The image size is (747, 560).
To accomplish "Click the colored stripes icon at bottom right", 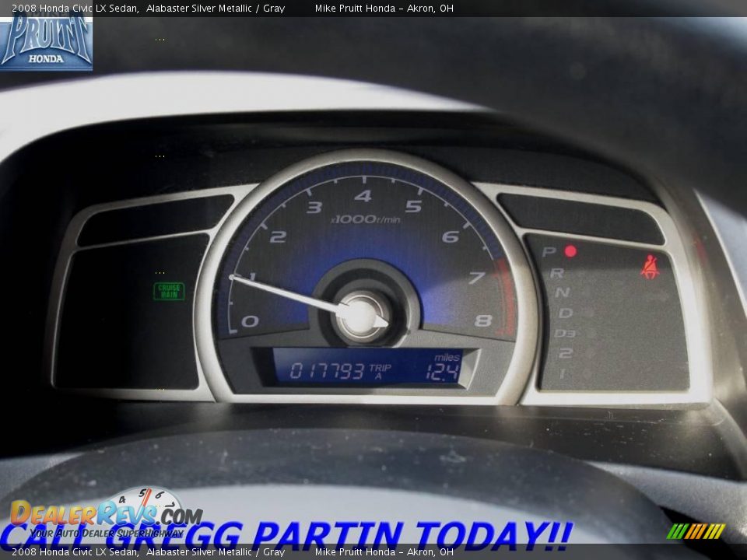I will click(x=696, y=531).
